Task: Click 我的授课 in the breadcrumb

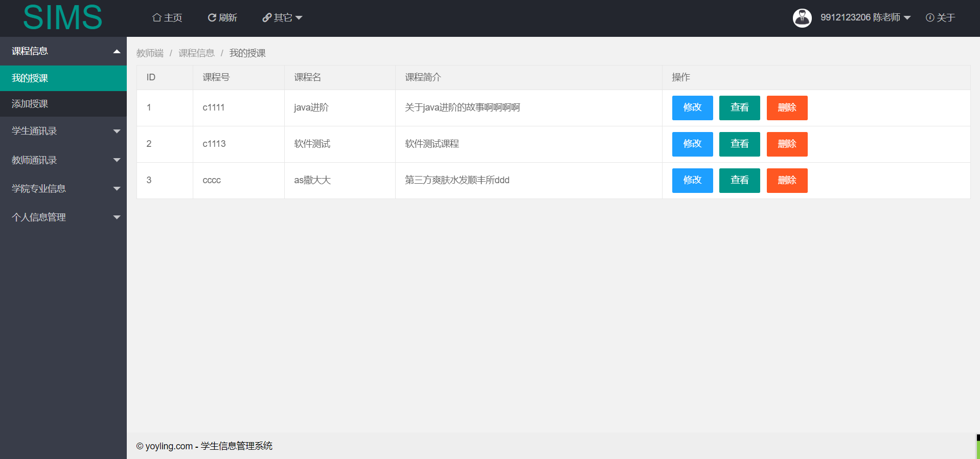Action: (x=247, y=53)
